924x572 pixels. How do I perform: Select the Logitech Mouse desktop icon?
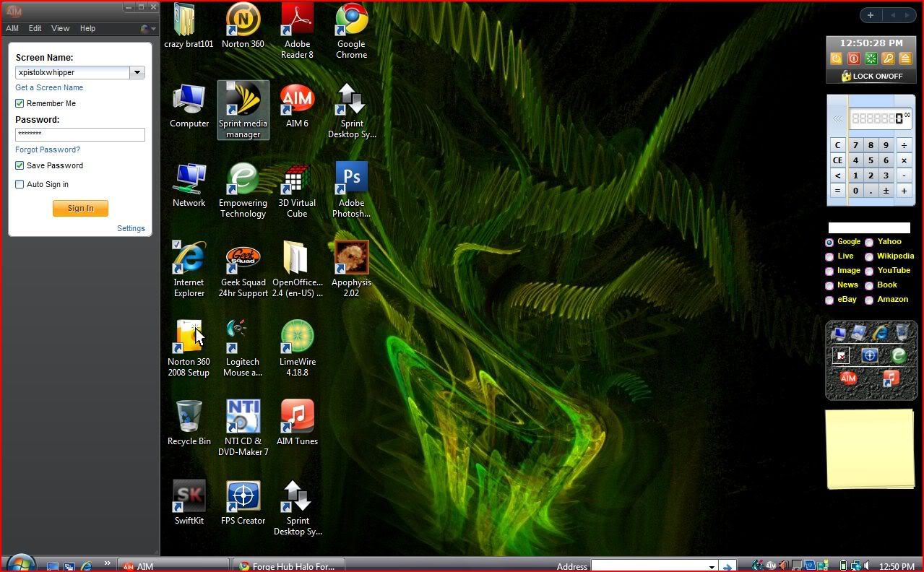click(243, 348)
